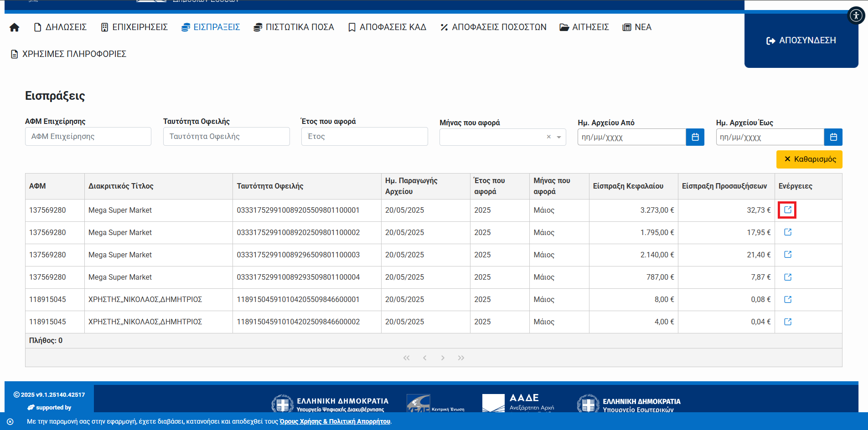Click the ΑΑΔΕ logo in footer

coord(518,403)
